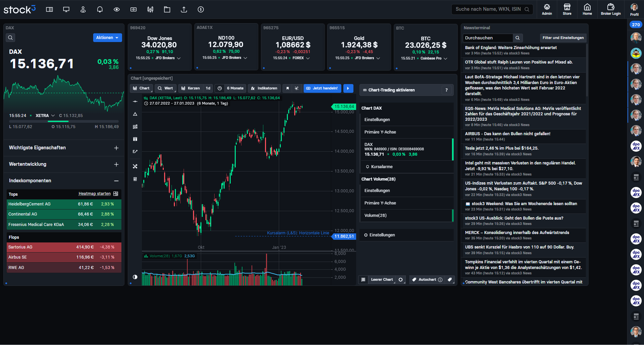Open the folder icon in top bar
This screenshot has height=345, width=644.
(x=167, y=9)
